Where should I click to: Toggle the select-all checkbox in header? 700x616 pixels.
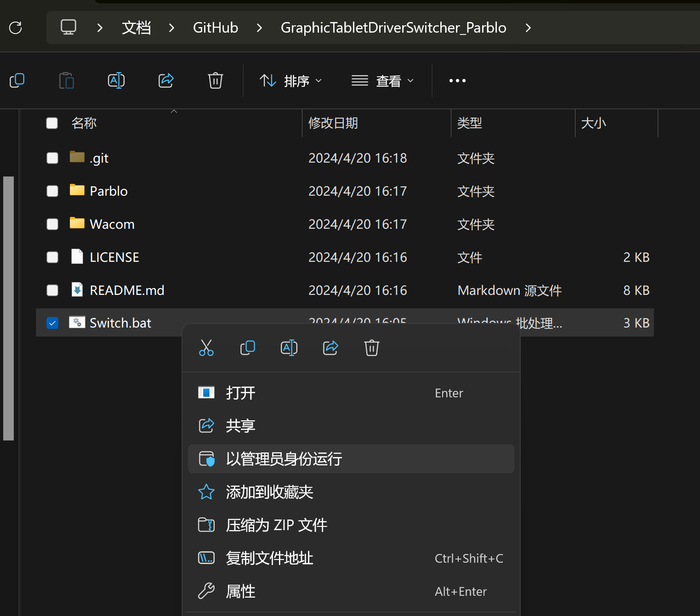[x=52, y=123]
